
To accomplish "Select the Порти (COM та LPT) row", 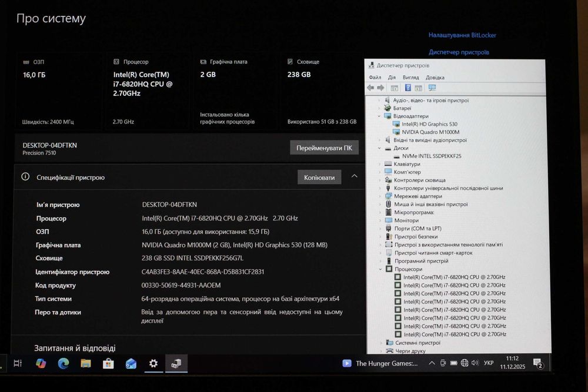I will (417, 228).
